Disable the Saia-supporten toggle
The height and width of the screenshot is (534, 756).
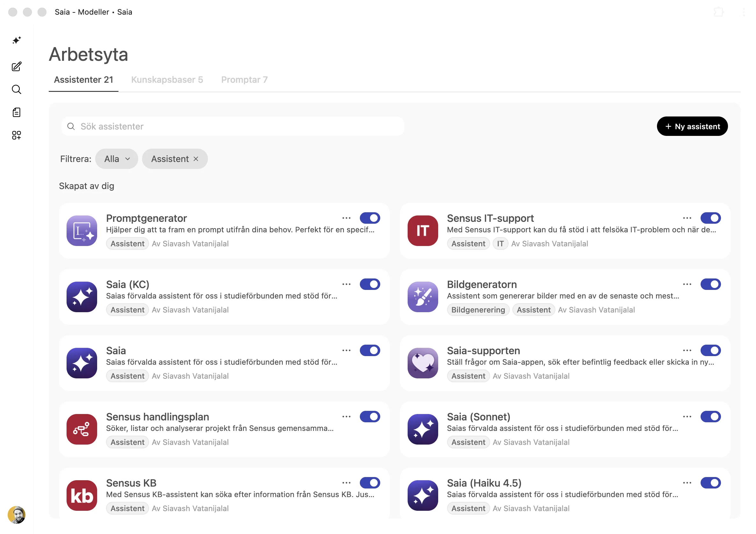coord(710,350)
